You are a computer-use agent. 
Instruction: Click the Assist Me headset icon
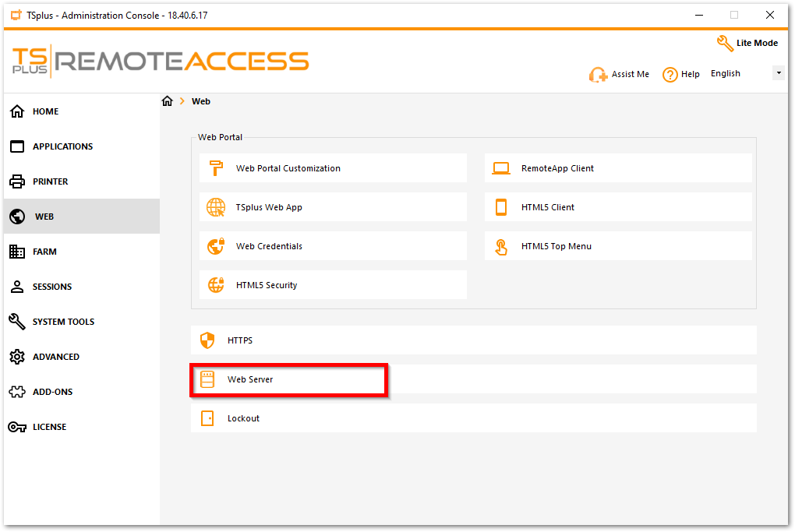coord(599,75)
